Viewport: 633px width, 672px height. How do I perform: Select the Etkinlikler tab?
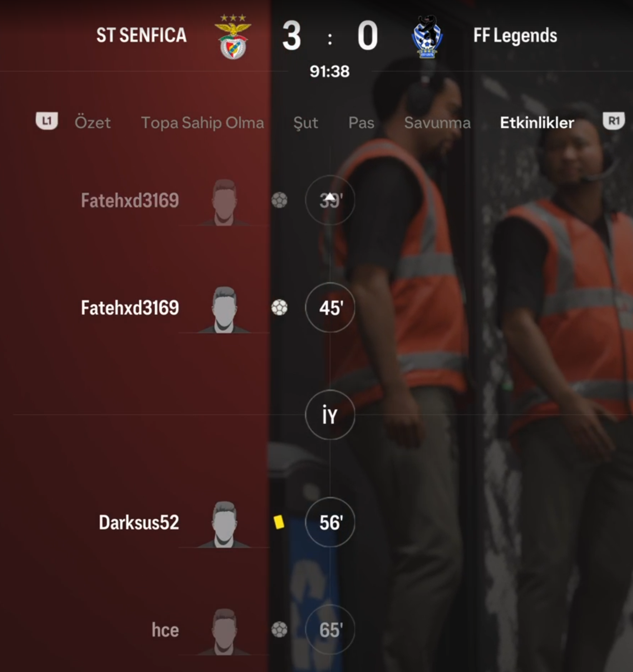click(537, 123)
